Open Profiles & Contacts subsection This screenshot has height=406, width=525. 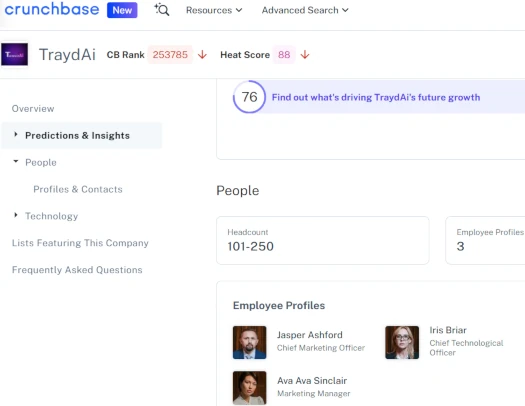pos(78,189)
